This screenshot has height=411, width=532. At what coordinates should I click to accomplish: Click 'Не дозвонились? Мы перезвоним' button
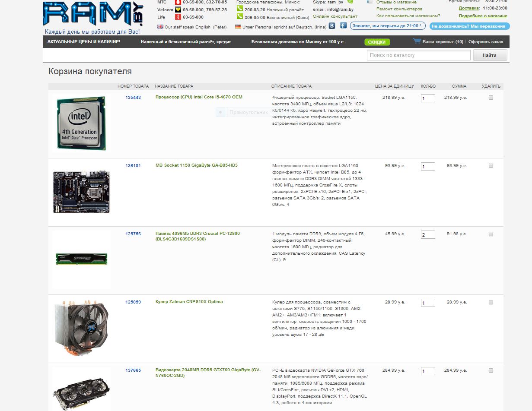[470, 26]
